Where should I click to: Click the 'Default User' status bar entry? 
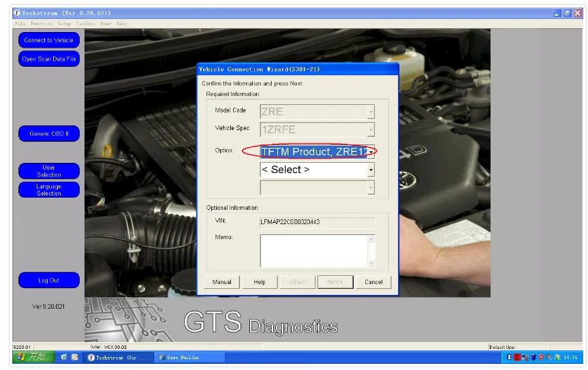click(x=502, y=347)
